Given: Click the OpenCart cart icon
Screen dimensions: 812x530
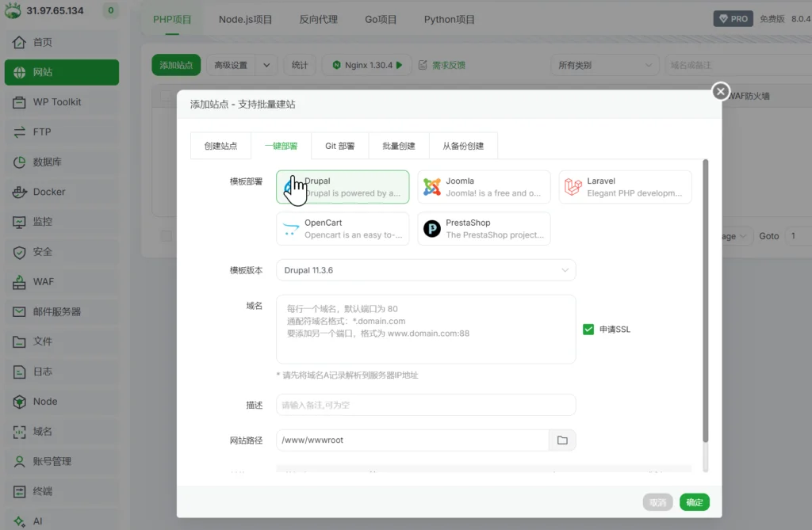Looking at the screenshot, I should click(291, 229).
